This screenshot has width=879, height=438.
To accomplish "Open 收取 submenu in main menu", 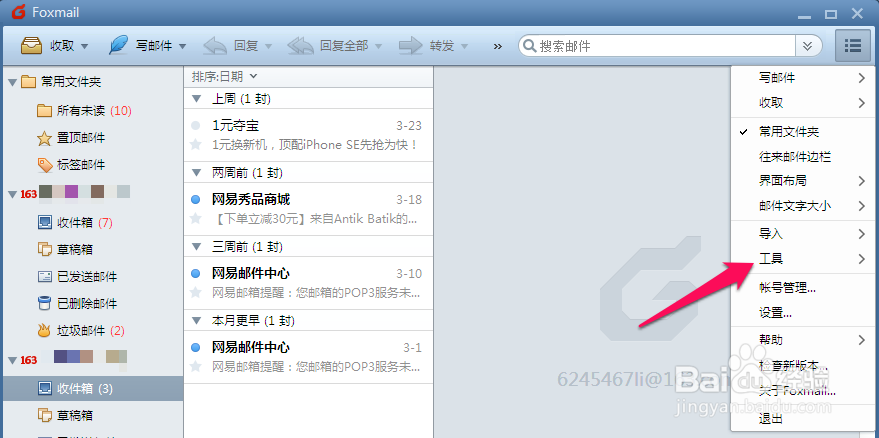I will pyautogui.click(x=805, y=103).
